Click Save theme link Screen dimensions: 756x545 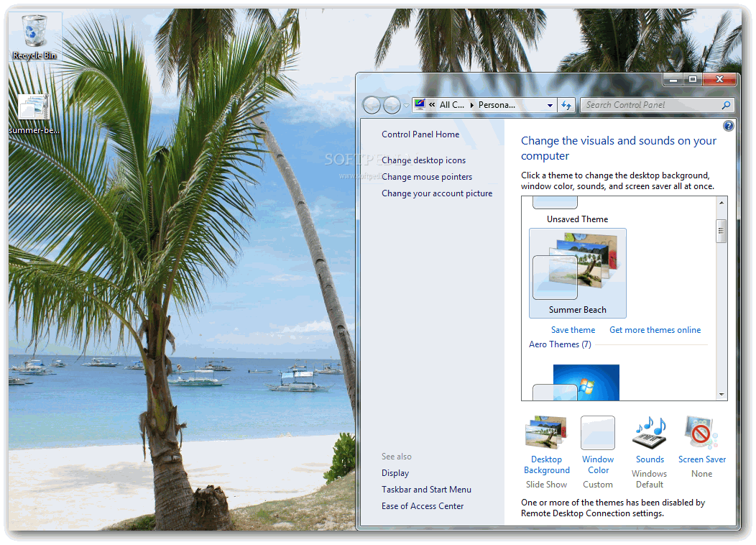(573, 330)
